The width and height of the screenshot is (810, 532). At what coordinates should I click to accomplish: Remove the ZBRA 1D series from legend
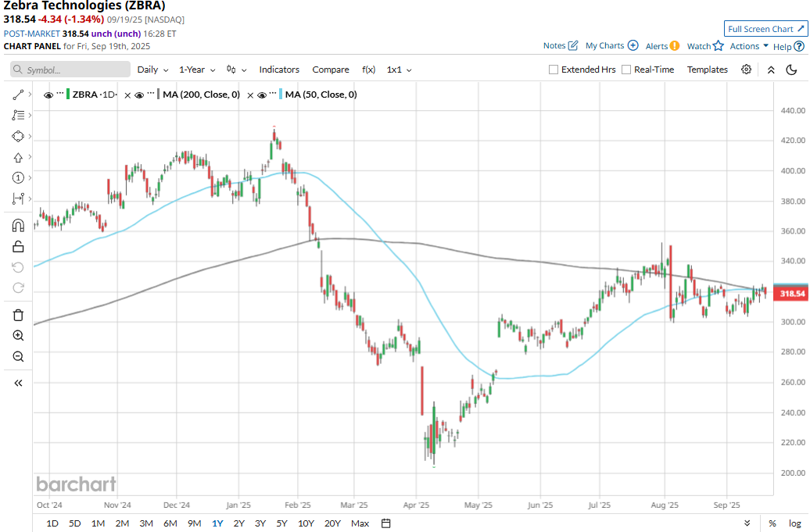(127, 95)
